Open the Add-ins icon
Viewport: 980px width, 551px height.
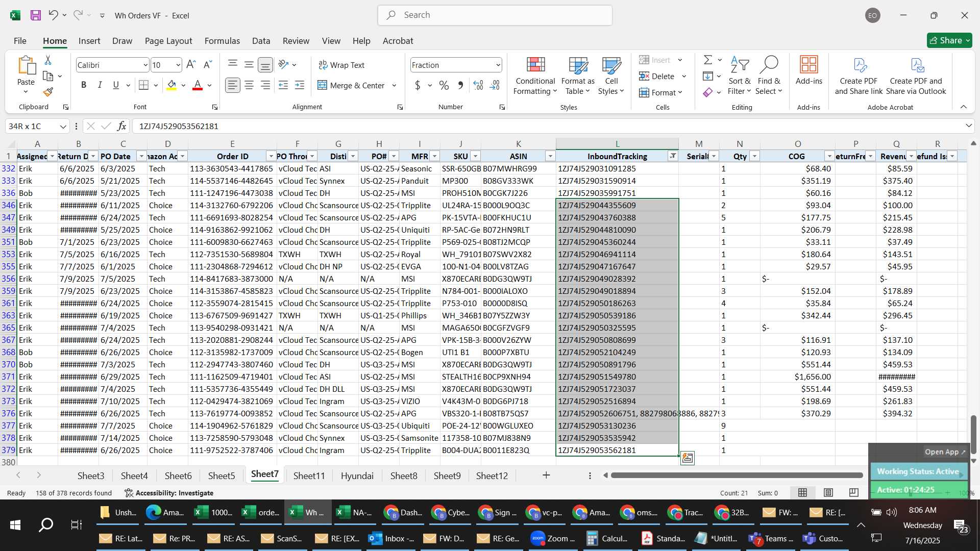(808, 70)
